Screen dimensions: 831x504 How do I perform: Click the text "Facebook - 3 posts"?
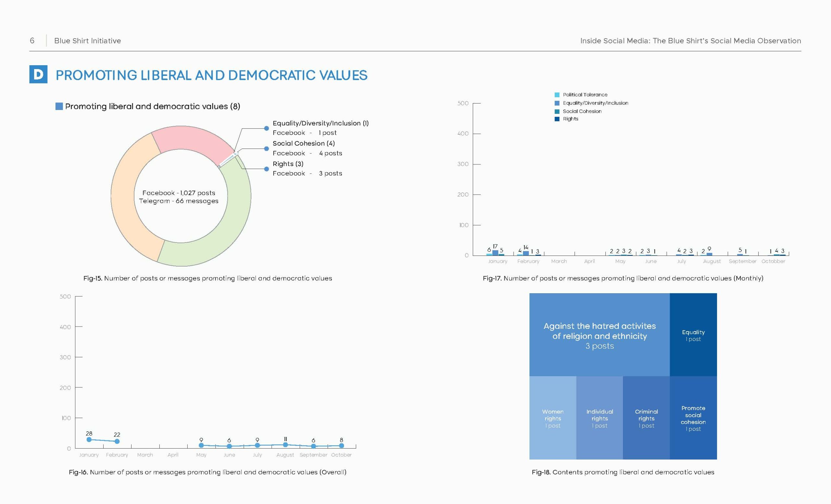point(307,173)
